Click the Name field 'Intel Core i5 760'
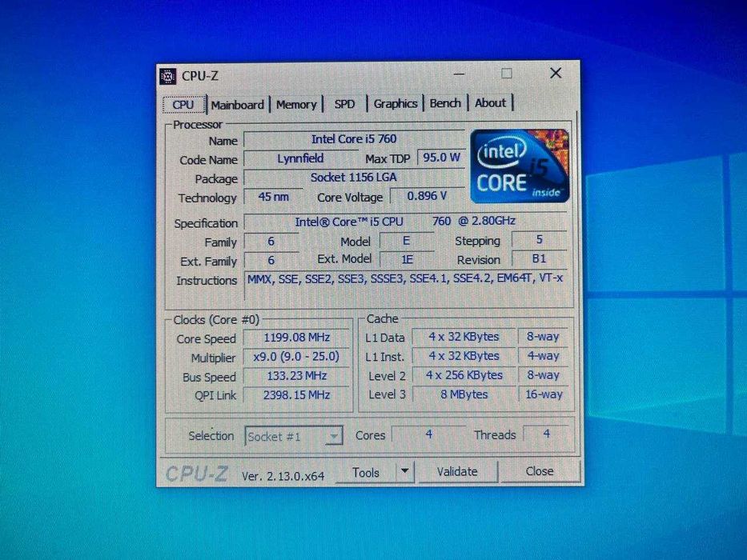Image resolution: width=747 pixels, height=560 pixels. (x=354, y=139)
